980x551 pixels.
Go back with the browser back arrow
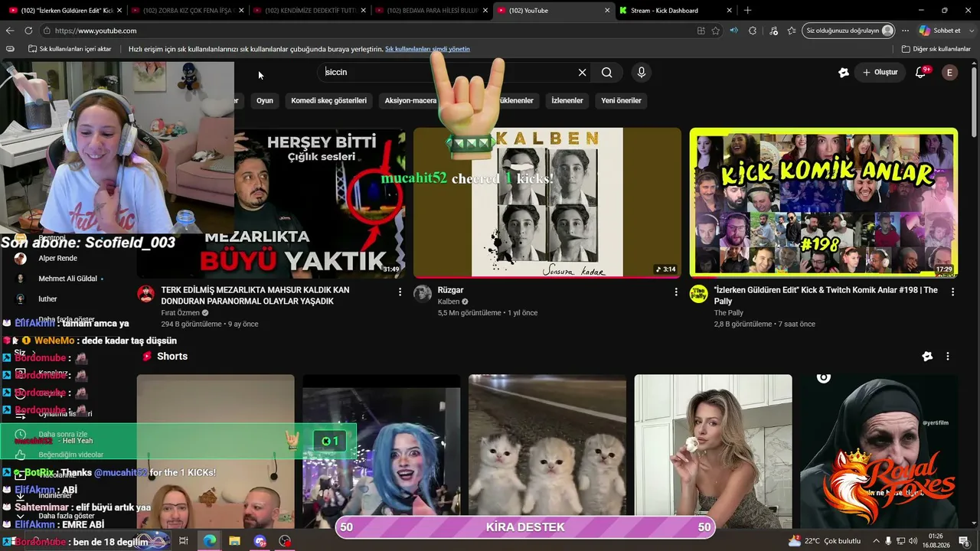coord(10,31)
